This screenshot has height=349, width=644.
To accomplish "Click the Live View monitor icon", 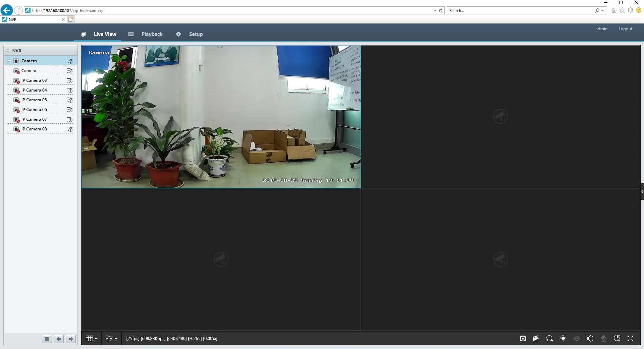I will tap(83, 34).
